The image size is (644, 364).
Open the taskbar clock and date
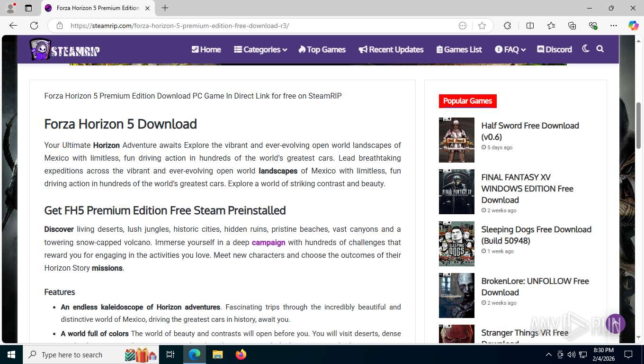tap(603, 355)
